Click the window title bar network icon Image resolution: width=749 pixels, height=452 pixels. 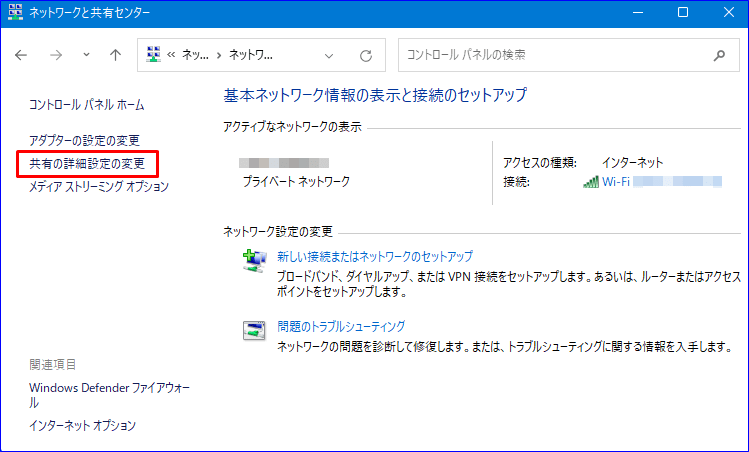[x=15, y=12]
